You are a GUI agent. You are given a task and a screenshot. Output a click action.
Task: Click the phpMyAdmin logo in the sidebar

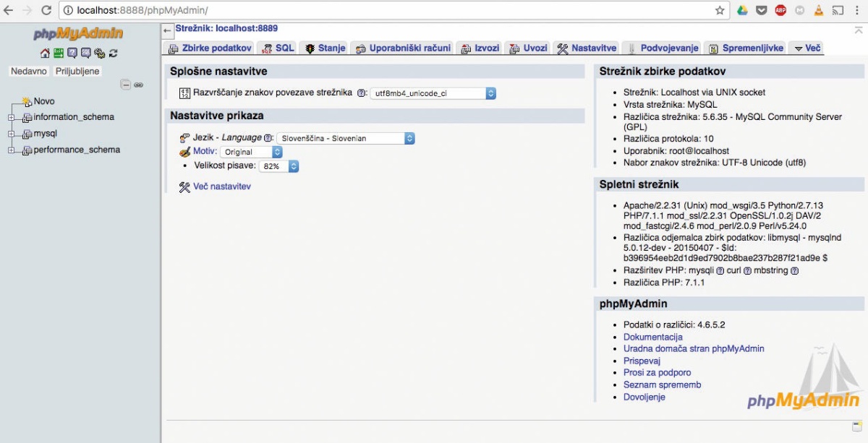(x=79, y=34)
